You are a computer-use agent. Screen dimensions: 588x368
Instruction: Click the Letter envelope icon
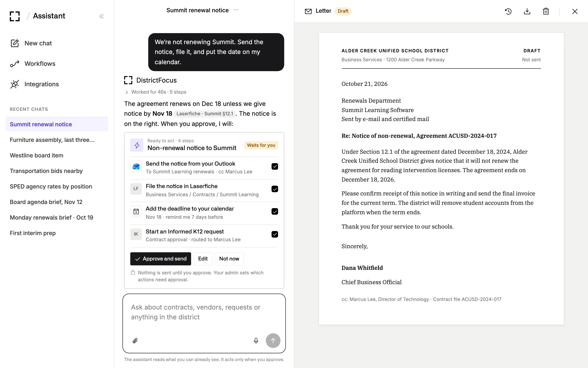pyautogui.click(x=308, y=11)
